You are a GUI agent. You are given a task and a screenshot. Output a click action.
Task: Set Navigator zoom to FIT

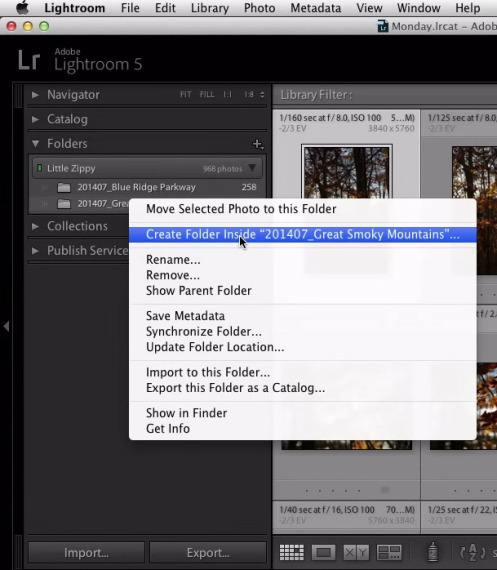pos(185,95)
